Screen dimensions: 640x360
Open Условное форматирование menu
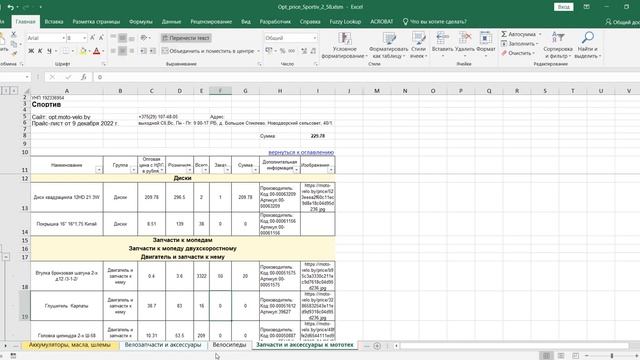tap(344, 45)
